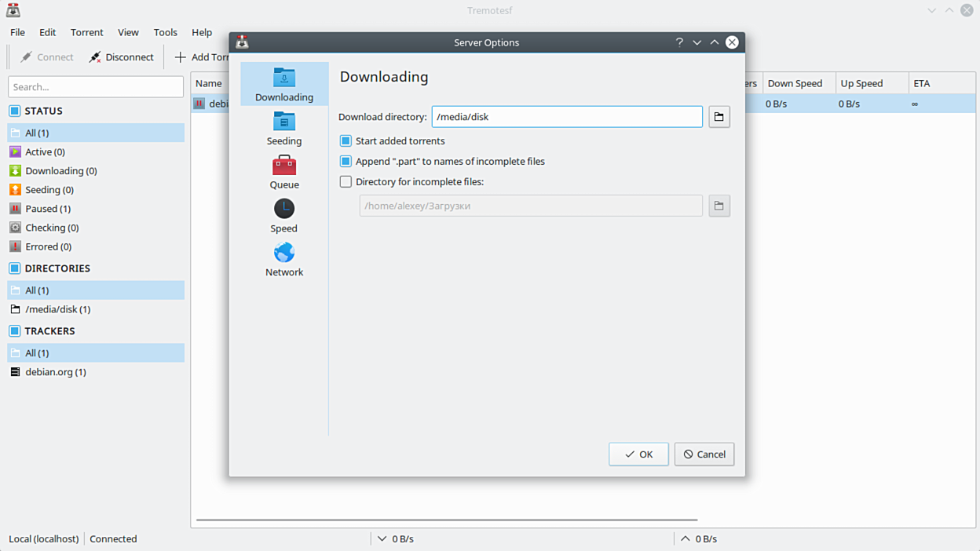This screenshot has width=980, height=551.
Task: Click the Download directory text field
Action: [566, 117]
